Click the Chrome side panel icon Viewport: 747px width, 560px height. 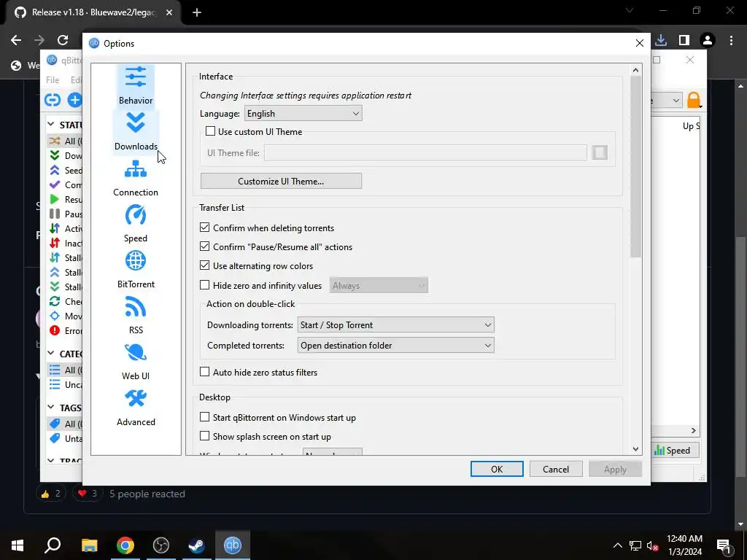pos(684,40)
